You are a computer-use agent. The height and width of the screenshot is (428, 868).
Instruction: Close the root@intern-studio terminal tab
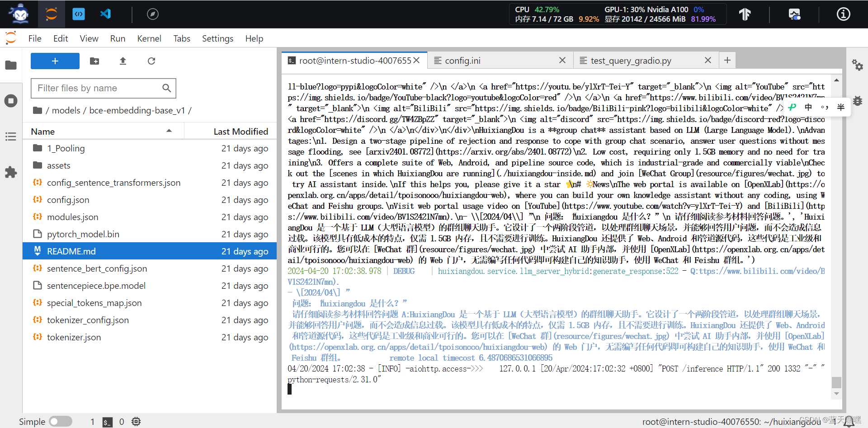416,60
